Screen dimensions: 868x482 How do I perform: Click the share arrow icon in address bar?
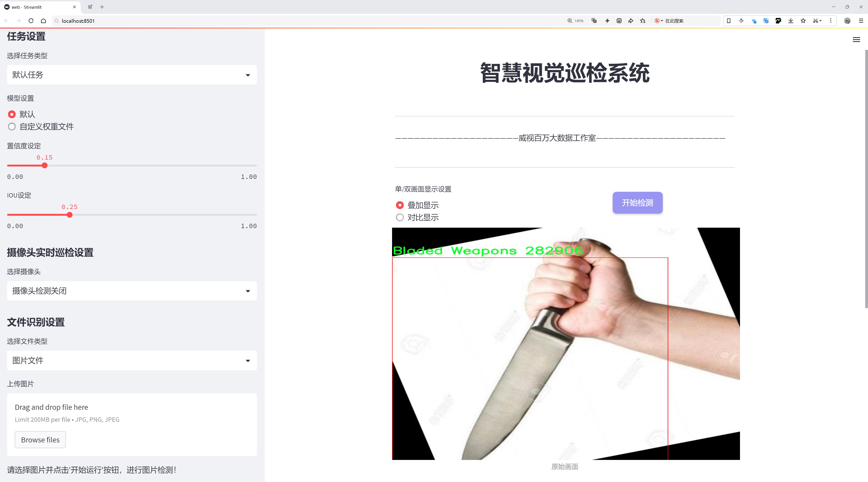(630, 21)
